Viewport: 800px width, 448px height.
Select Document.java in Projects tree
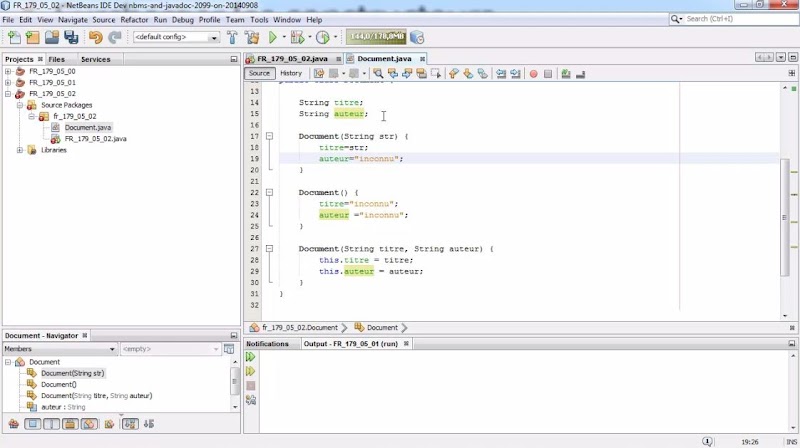point(88,128)
